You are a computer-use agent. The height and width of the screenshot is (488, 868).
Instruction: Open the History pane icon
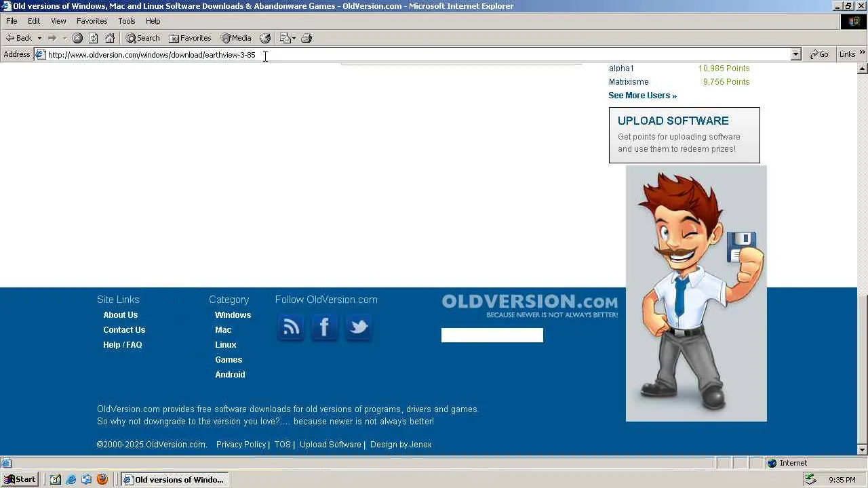click(x=265, y=38)
